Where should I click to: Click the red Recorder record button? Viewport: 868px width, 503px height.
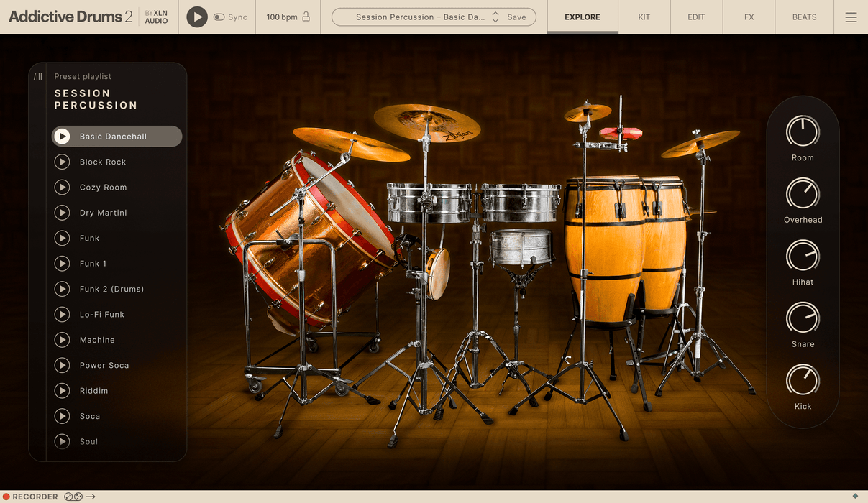pos(6,497)
